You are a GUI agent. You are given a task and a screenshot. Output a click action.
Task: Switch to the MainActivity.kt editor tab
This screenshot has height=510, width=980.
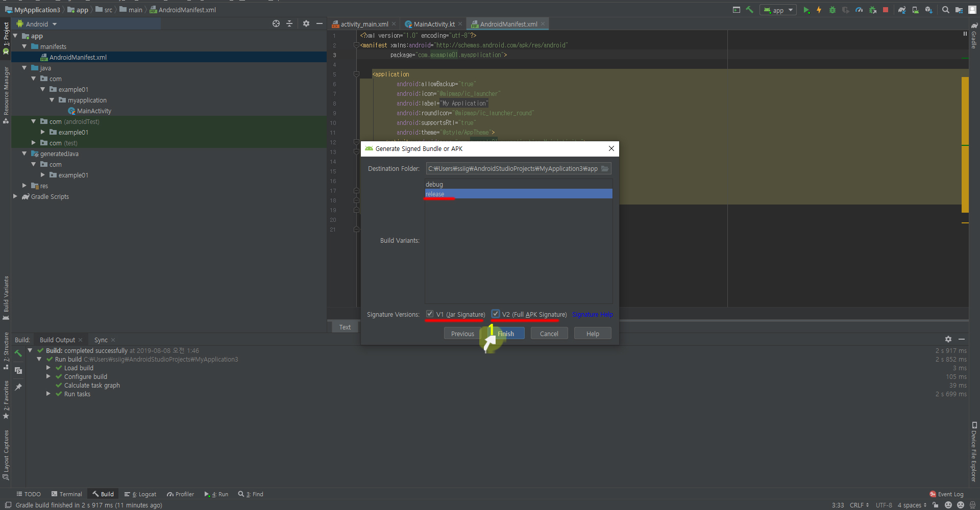pyautogui.click(x=433, y=24)
